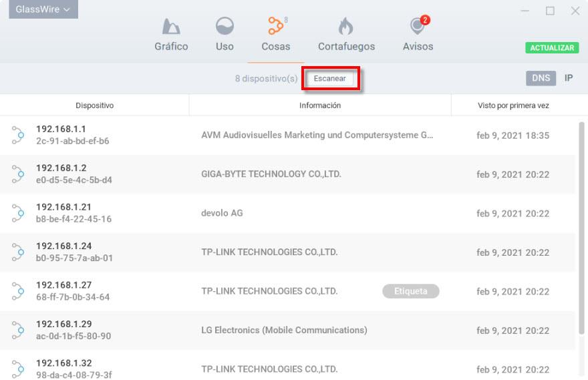This screenshot has width=588, height=380.
Task: Click MAC address 68-ff-7b-0b-34-64
Action: (73, 297)
